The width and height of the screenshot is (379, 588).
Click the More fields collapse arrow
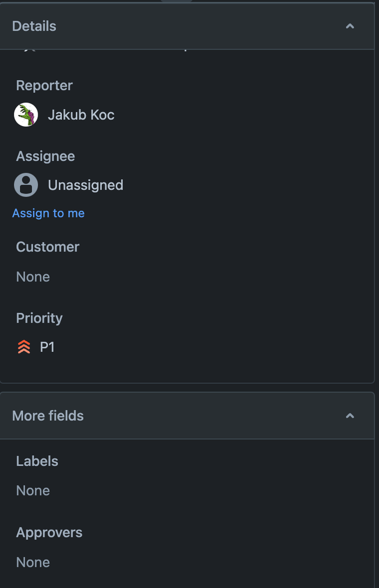tap(350, 415)
